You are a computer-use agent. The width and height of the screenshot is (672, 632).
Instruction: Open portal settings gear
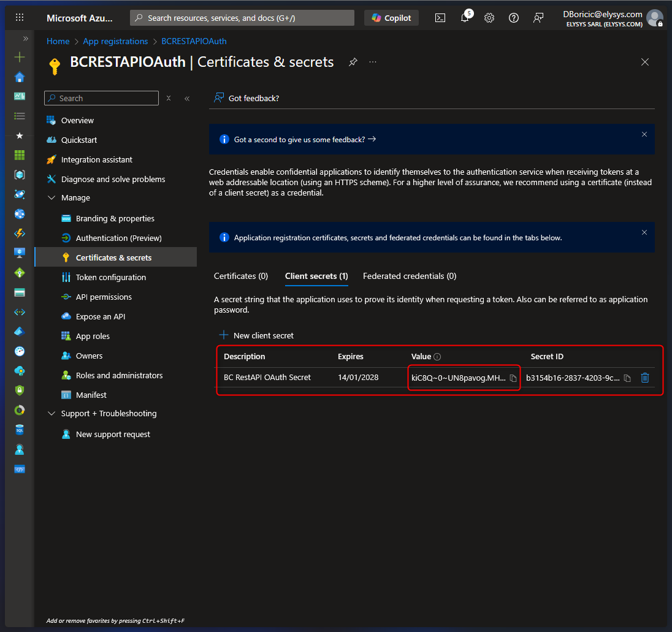tap(489, 18)
